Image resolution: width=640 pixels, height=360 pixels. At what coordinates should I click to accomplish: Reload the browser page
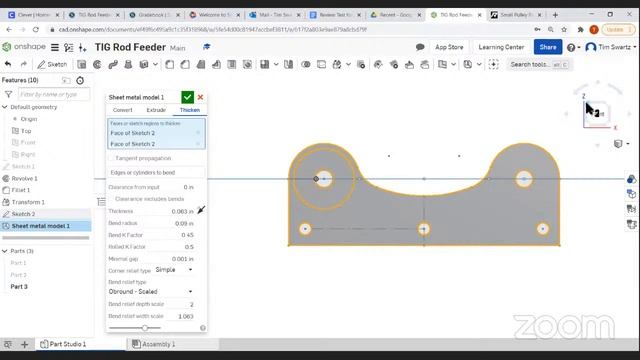click(36, 29)
